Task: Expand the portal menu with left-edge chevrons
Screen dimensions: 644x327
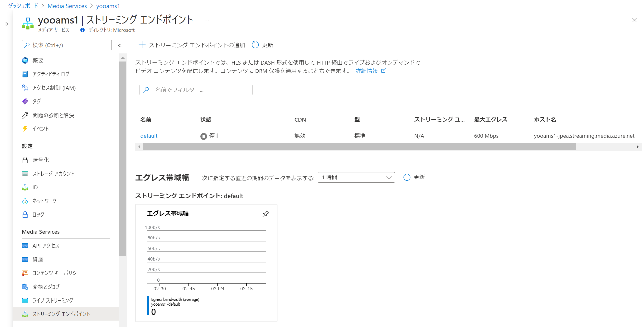Action: coord(6,24)
